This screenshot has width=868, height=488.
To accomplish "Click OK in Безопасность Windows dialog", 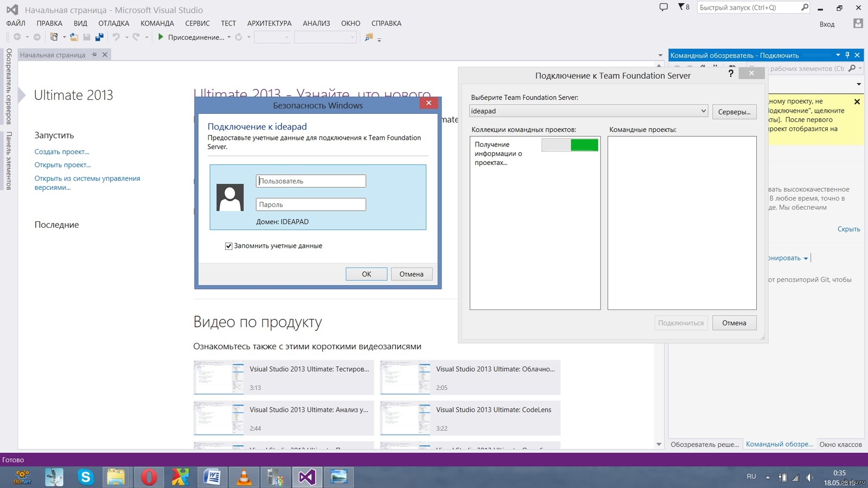I will 367,274.
